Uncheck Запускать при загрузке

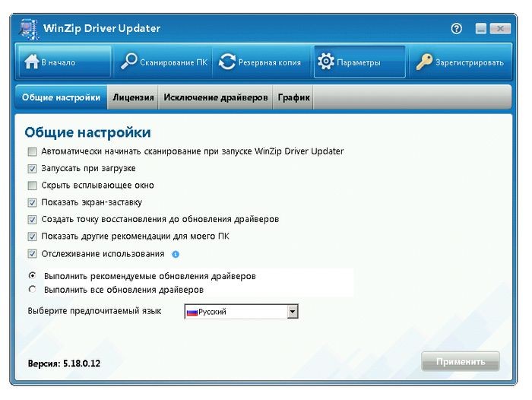[x=32, y=168]
